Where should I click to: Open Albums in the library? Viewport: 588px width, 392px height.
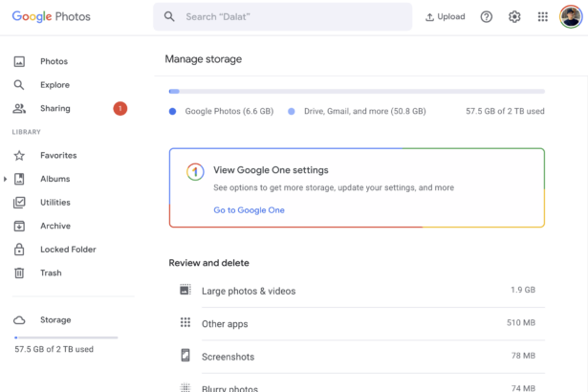click(55, 179)
